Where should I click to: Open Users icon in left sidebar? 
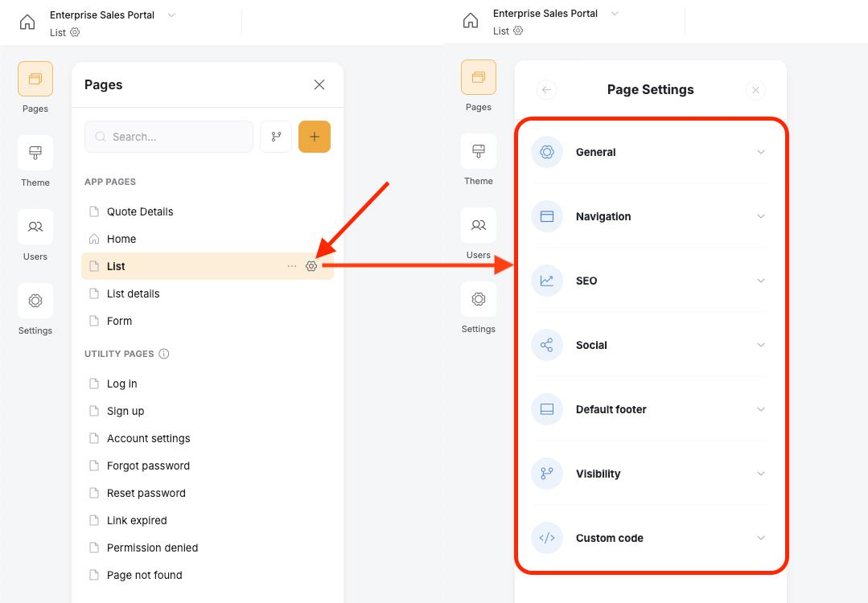tap(35, 226)
